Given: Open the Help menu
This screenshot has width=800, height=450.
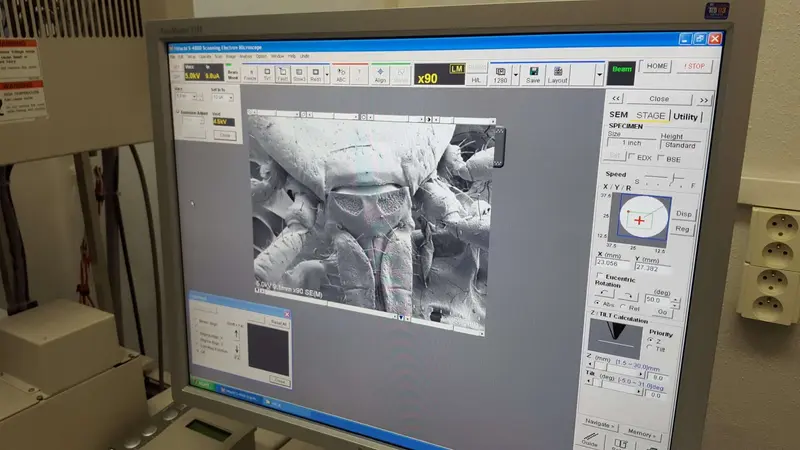Looking at the screenshot, I should click(291, 56).
